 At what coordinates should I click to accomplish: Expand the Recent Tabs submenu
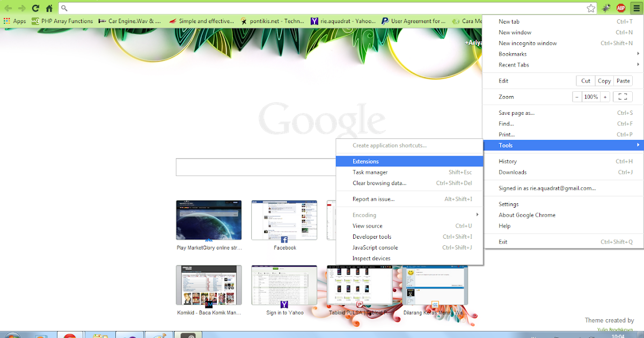click(x=562, y=65)
